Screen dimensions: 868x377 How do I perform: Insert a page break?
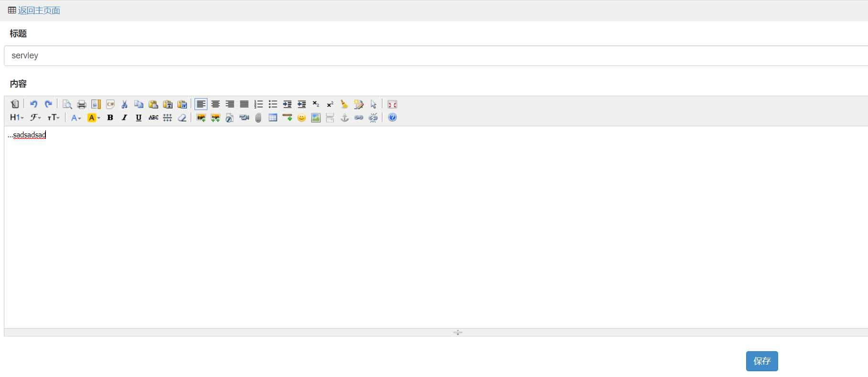(x=330, y=117)
